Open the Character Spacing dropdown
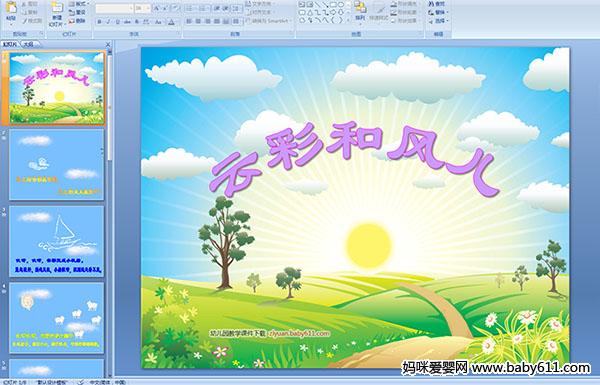The width and height of the screenshot is (600, 385). click(146, 22)
